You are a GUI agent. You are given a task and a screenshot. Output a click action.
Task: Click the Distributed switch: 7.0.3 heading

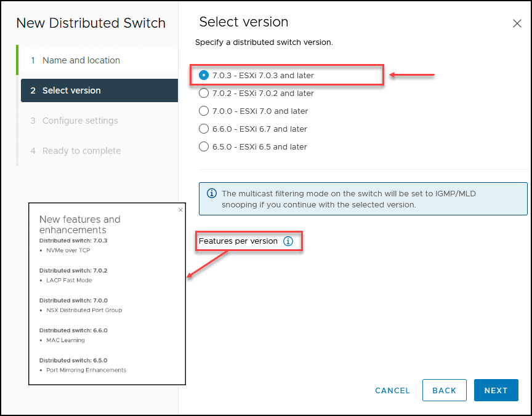(73, 241)
